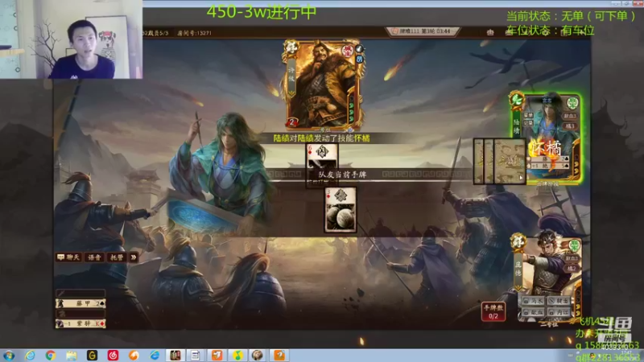Click the 队友当前手牌 label

click(342, 175)
